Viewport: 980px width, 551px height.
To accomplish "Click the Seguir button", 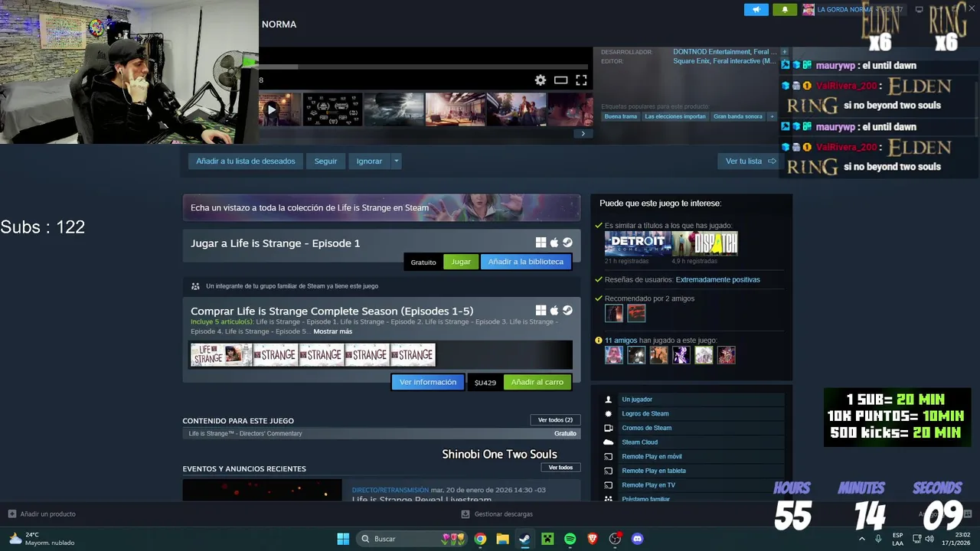I will (x=325, y=161).
